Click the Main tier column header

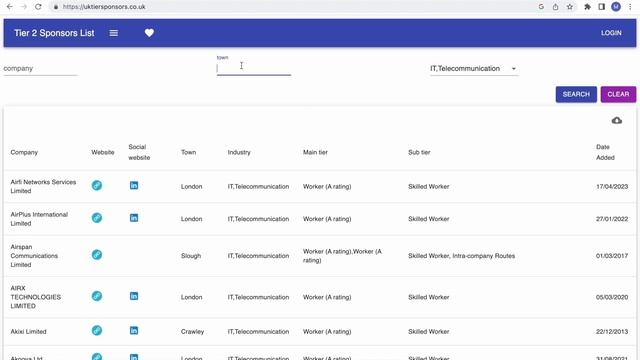(x=315, y=152)
